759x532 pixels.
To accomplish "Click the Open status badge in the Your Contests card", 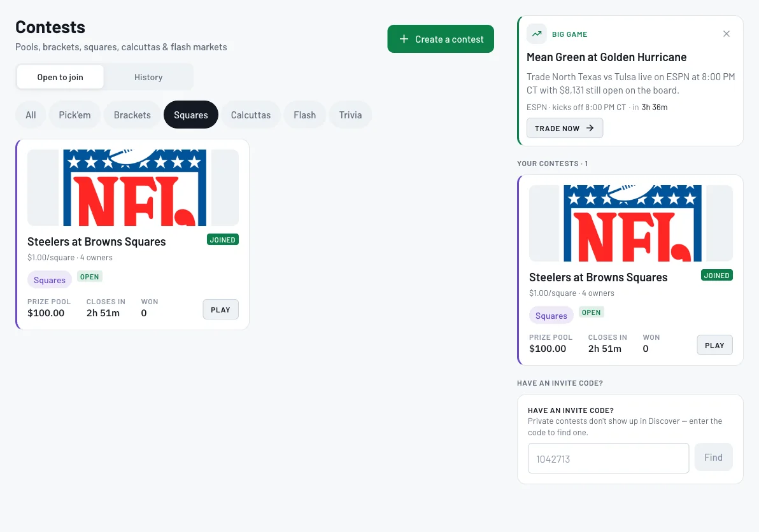I will click(x=591, y=312).
